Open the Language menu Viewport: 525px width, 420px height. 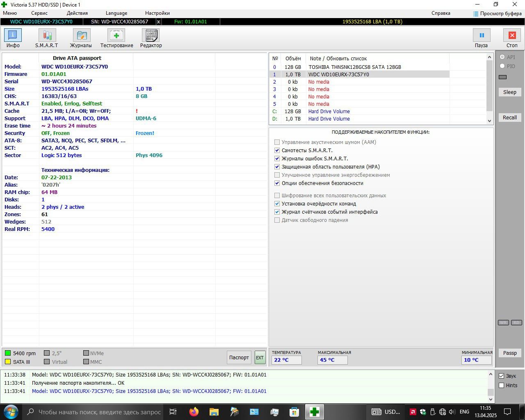click(116, 13)
